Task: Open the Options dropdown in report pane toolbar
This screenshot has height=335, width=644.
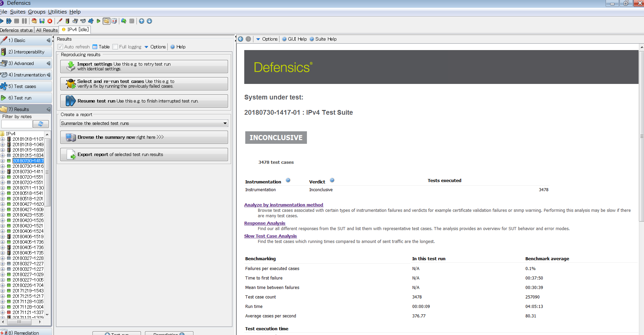Action: (x=267, y=39)
